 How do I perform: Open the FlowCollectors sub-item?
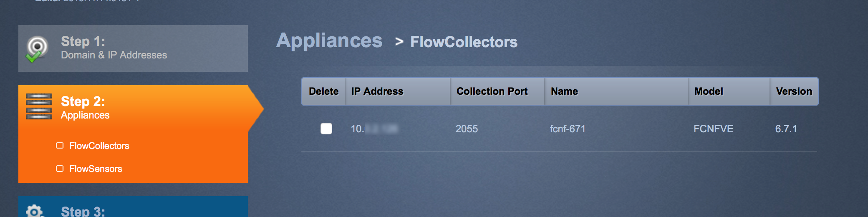pyautogui.click(x=99, y=146)
